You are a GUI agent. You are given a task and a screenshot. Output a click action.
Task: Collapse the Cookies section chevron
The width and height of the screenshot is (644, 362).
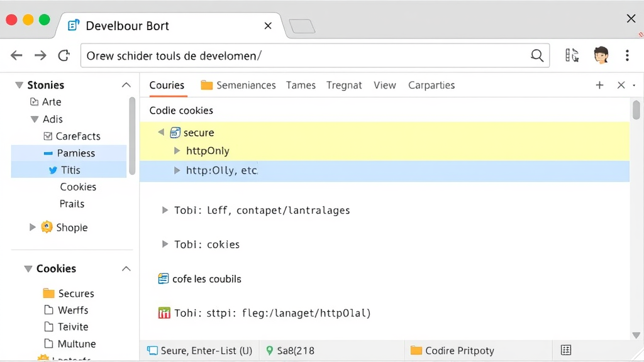126,268
